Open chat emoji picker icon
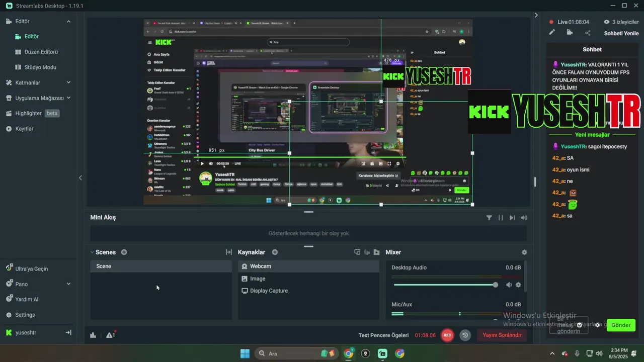Screen dimensions: 644x362 point(580,325)
